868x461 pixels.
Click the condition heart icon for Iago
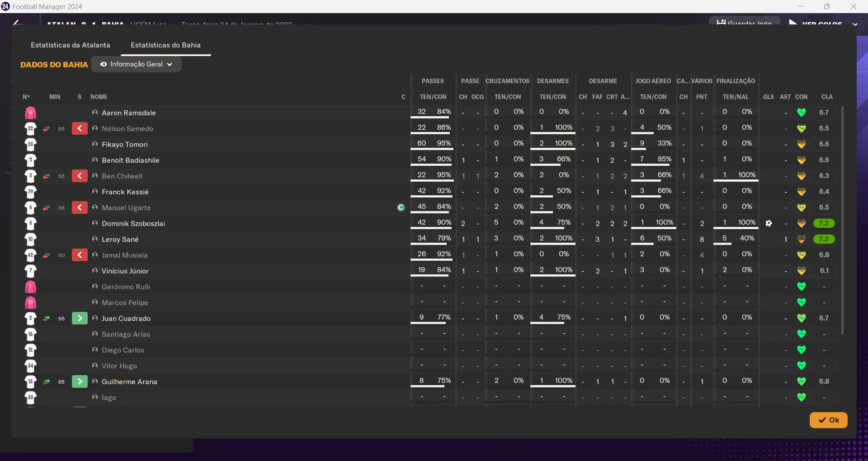click(802, 397)
